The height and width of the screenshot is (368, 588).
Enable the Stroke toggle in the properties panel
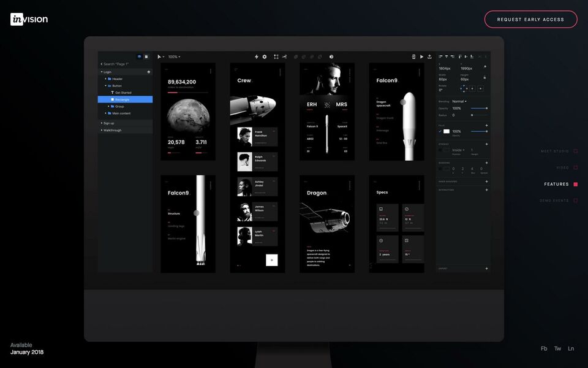[x=440, y=150]
